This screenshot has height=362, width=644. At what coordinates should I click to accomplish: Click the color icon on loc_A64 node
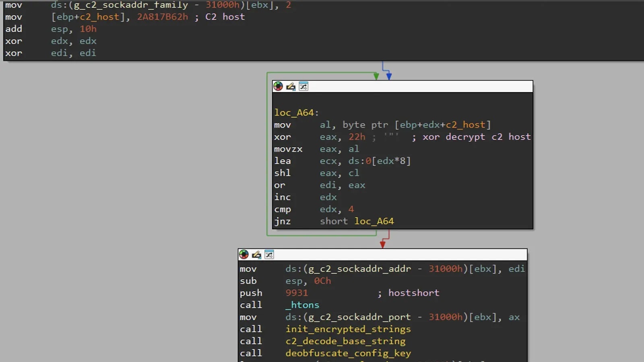[278, 86]
